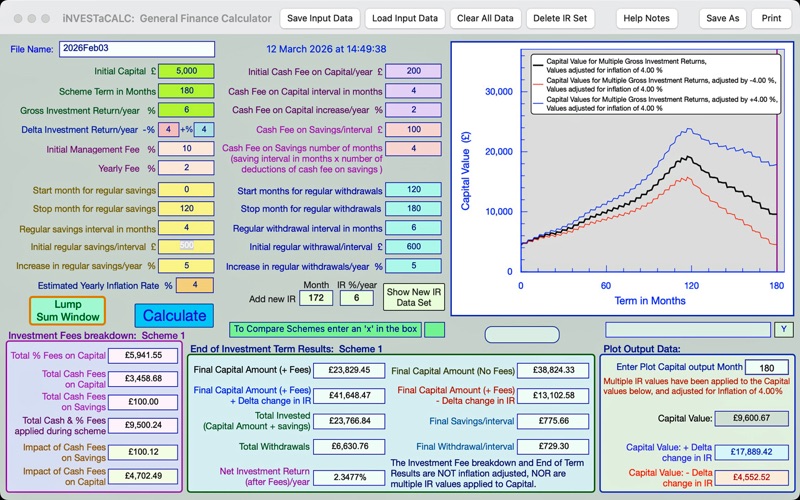
Task: Click Delete IR Set button
Action: pos(560,18)
